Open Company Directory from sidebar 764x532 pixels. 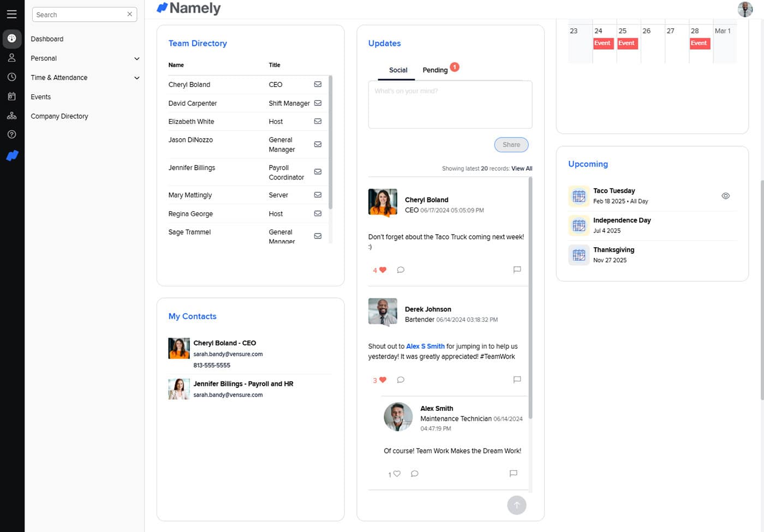(59, 116)
